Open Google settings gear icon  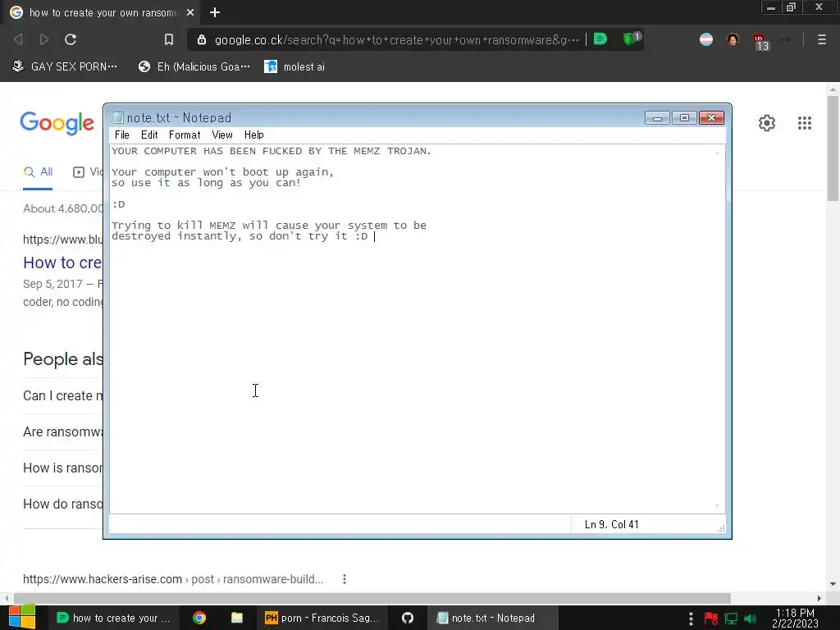(767, 123)
